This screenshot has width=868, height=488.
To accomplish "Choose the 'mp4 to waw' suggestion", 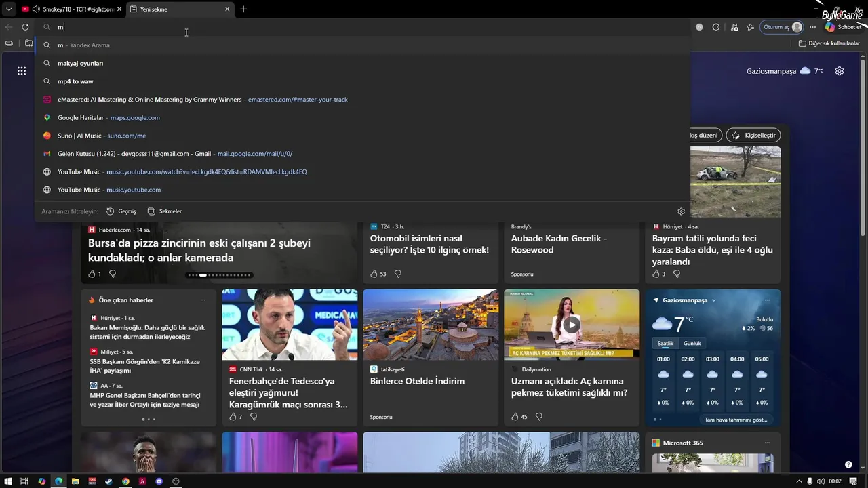I will click(x=363, y=81).
